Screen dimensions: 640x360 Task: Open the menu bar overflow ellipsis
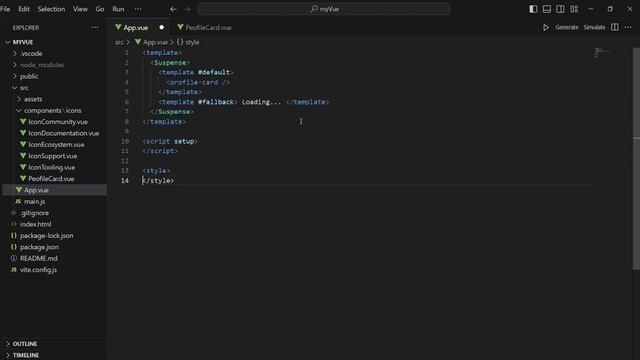pyautogui.click(x=138, y=9)
